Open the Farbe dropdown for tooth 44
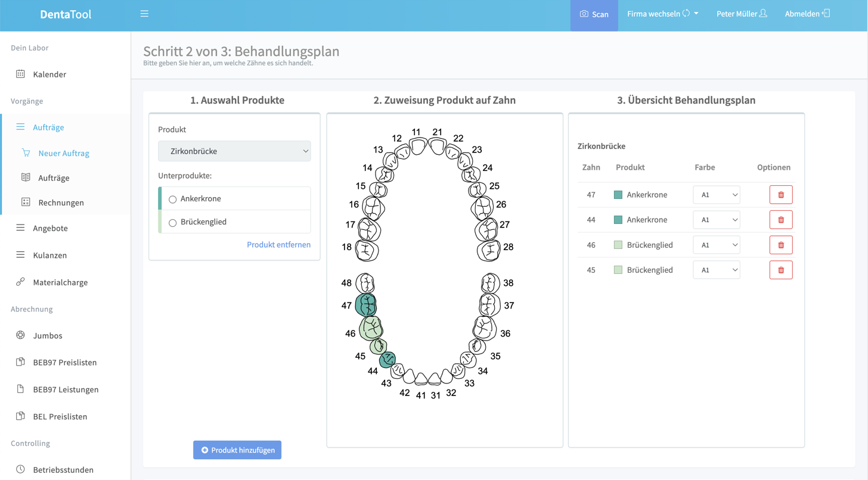 716,220
